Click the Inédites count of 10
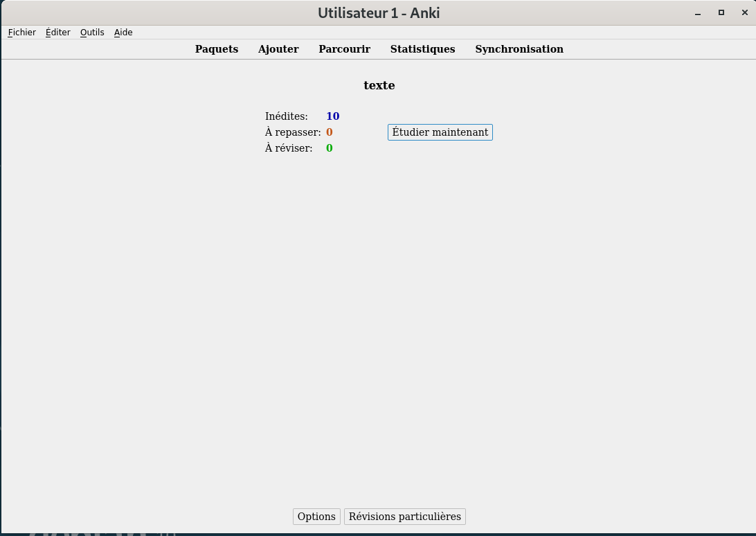This screenshot has height=536, width=756. 333,116
